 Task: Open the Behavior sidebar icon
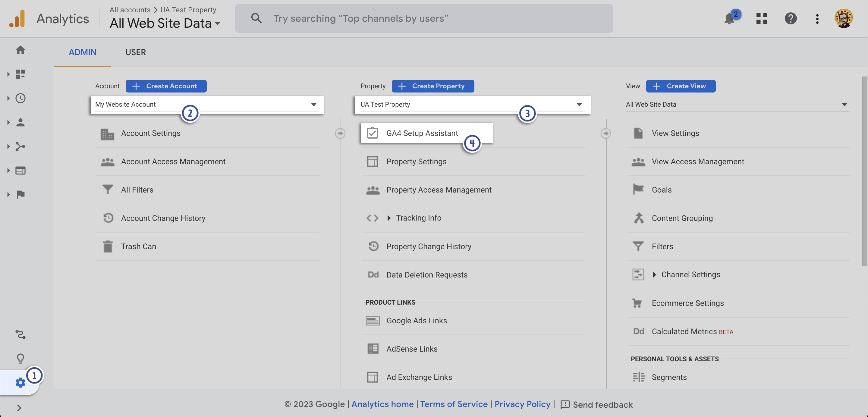click(20, 171)
